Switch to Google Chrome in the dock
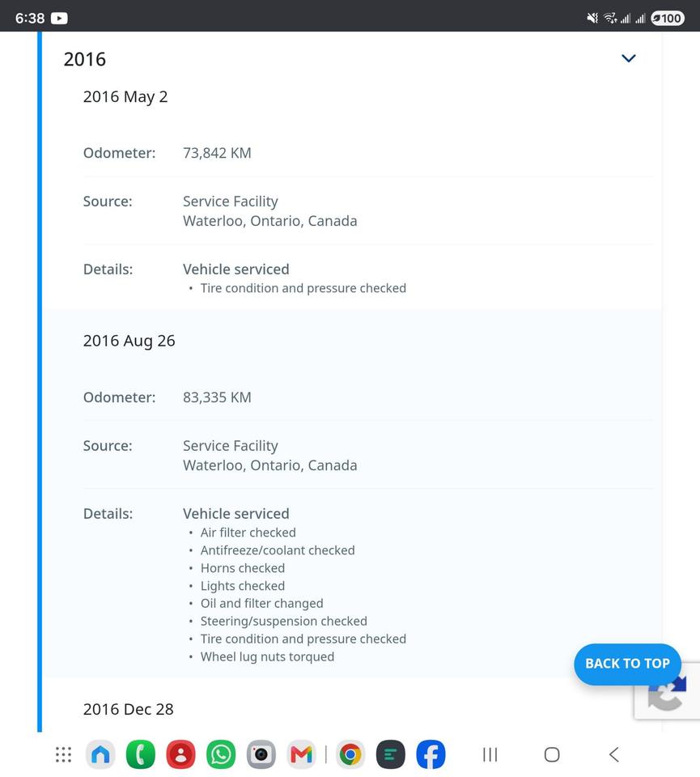This screenshot has height=777, width=700. [x=350, y=754]
